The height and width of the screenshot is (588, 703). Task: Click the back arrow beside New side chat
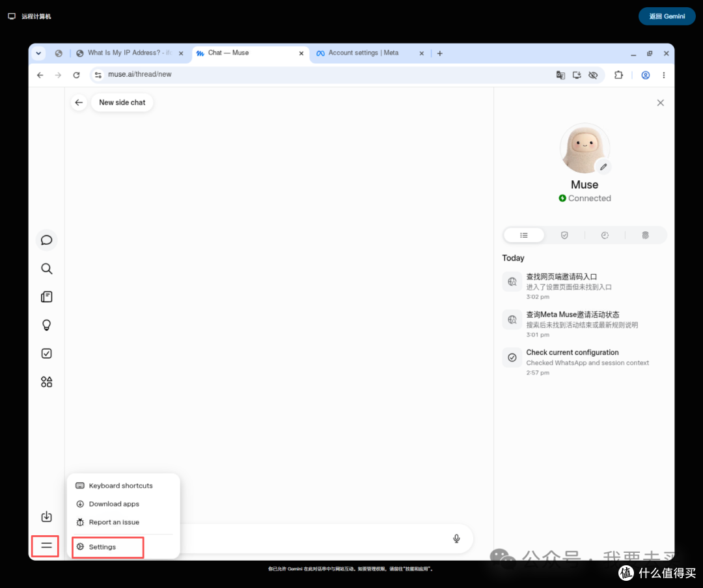tap(79, 102)
